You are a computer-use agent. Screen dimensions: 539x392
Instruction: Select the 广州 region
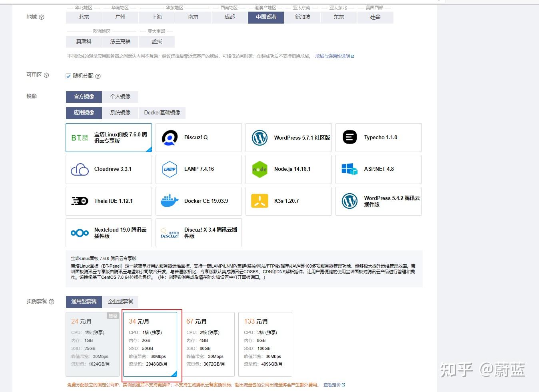pyautogui.click(x=120, y=17)
